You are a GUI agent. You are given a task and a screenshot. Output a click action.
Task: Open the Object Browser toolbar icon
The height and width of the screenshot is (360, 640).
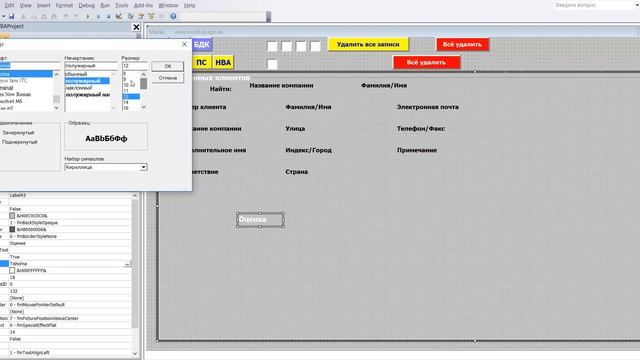click(151, 16)
